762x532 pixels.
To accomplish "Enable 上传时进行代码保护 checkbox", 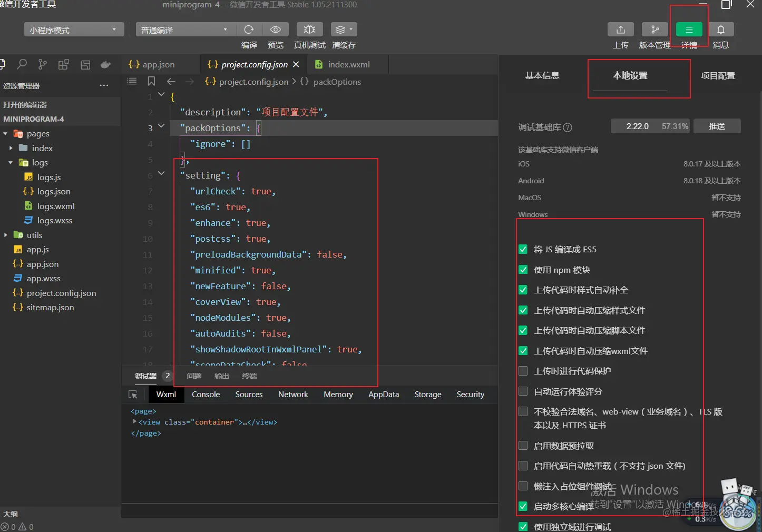I will coord(523,371).
